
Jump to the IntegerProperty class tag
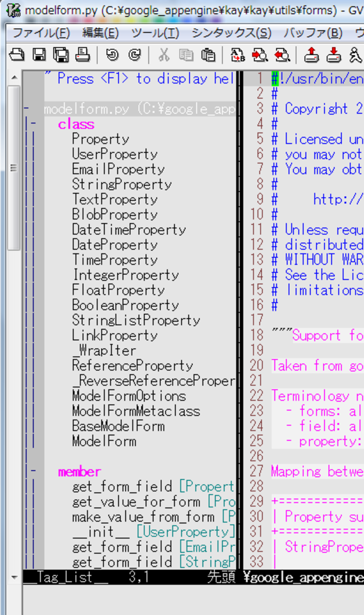pos(126,275)
